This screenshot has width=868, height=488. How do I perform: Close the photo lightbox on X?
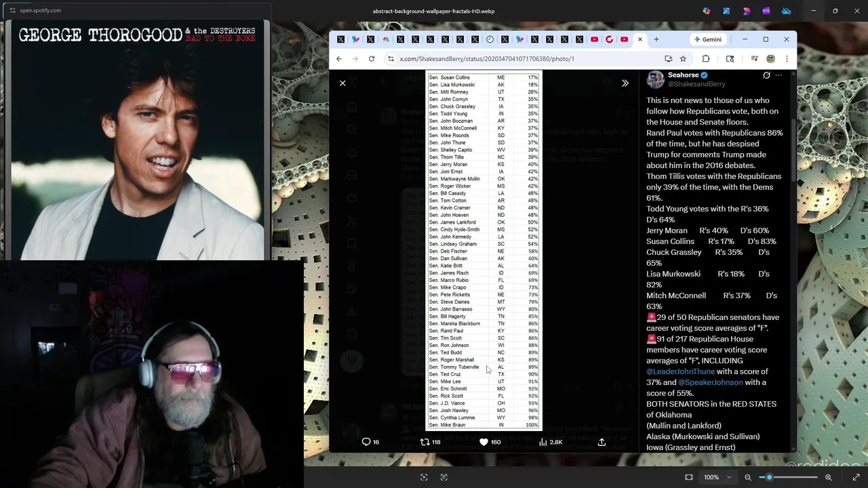click(x=342, y=83)
